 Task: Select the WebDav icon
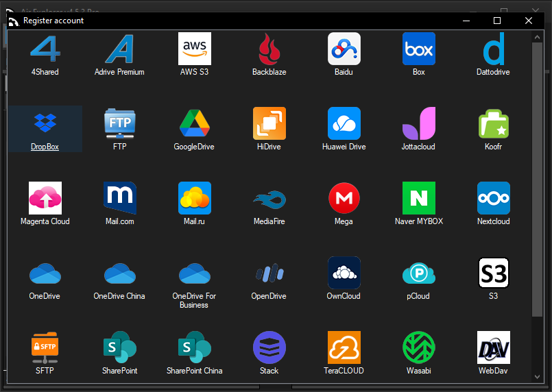point(493,347)
